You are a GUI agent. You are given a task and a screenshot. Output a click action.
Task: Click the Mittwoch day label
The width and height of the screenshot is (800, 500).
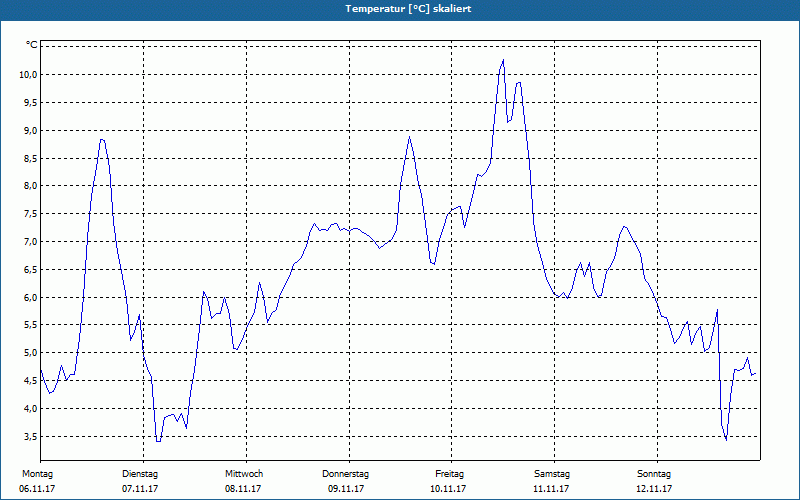click(x=244, y=473)
